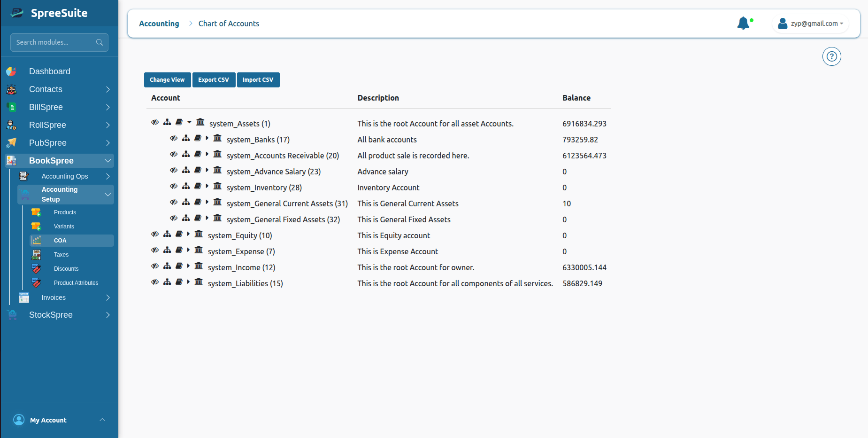Click hierarchy icon for system_Accounts Receivable
The height and width of the screenshot is (438, 868).
pyautogui.click(x=186, y=154)
